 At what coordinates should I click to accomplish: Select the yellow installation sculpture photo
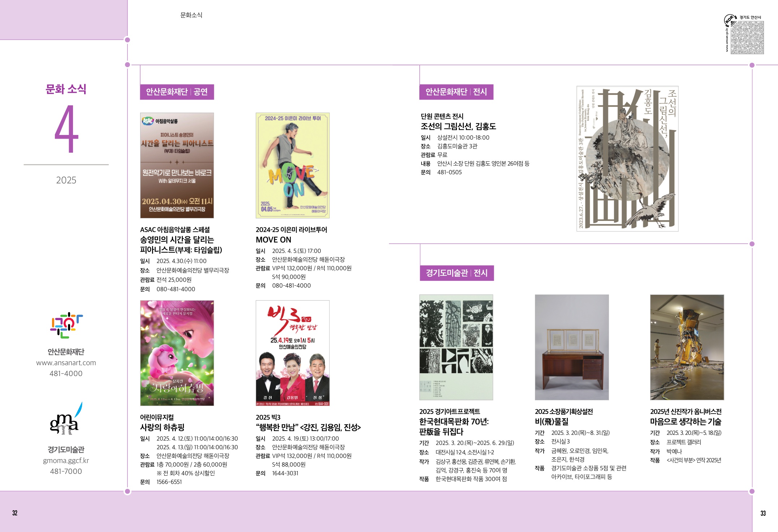687,347
